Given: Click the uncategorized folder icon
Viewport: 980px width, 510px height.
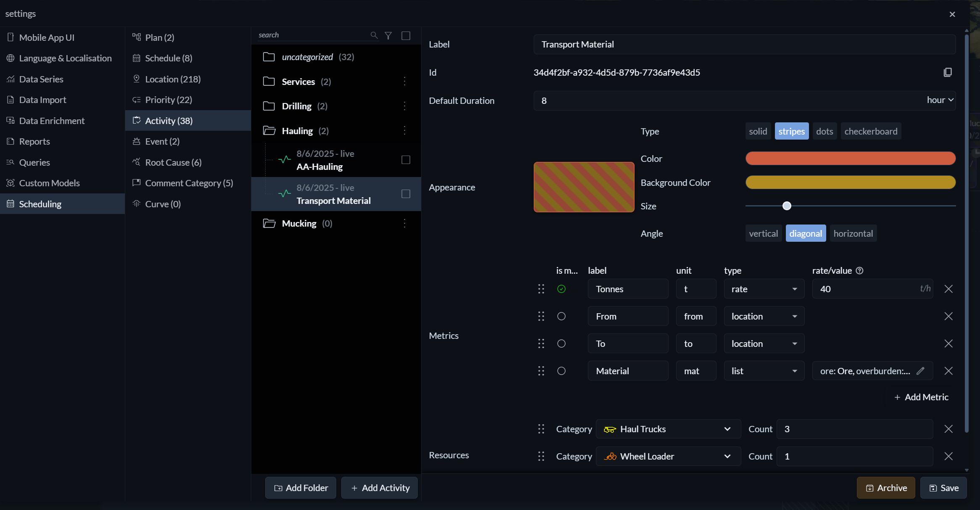Looking at the screenshot, I should 269,57.
